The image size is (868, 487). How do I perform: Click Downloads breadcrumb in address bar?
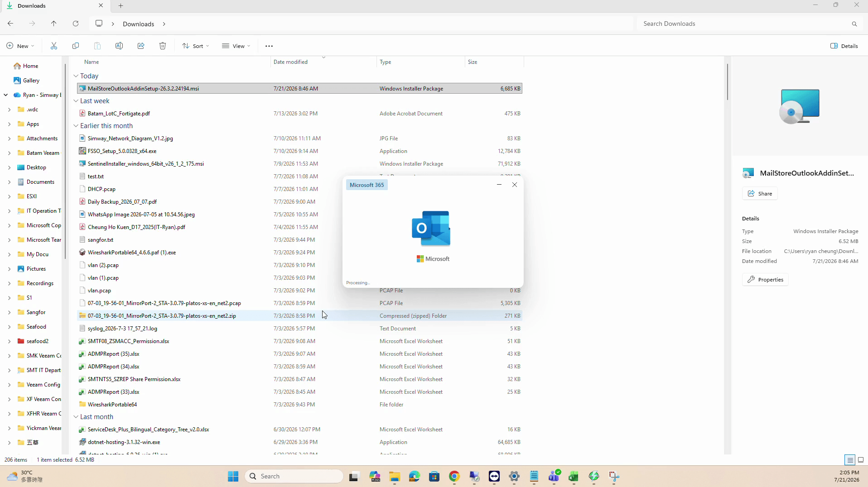[139, 24]
